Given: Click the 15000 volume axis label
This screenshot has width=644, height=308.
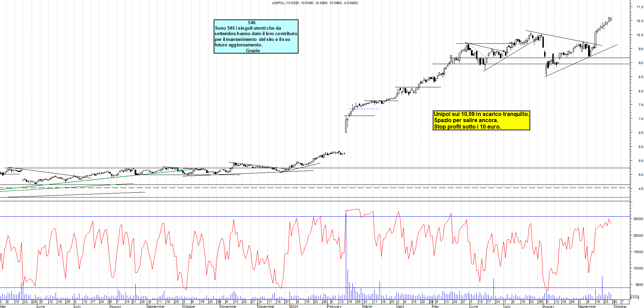Looking at the screenshot, I should (638, 252).
